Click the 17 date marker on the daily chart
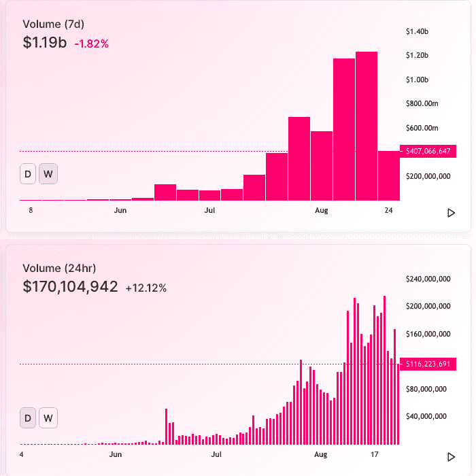 tap(375, 454)
